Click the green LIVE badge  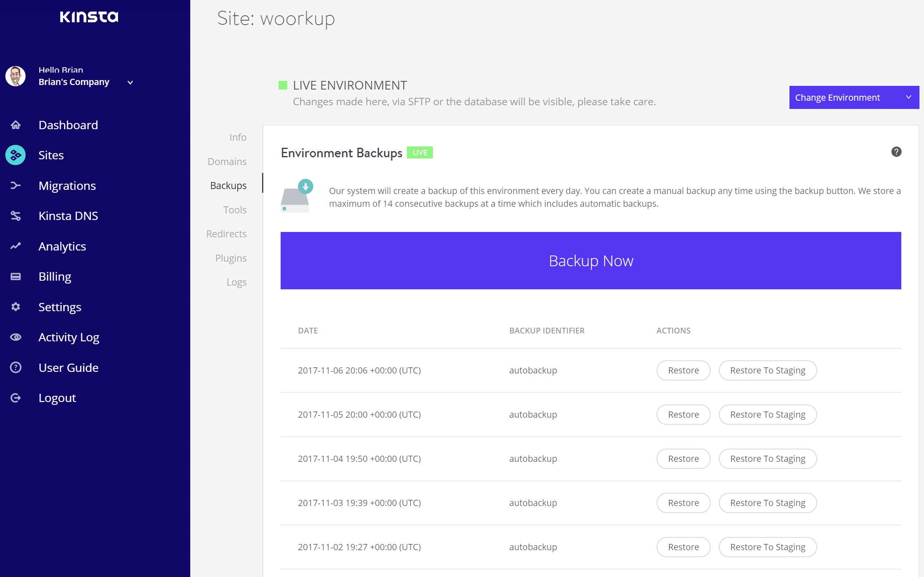tap(420, 153)
